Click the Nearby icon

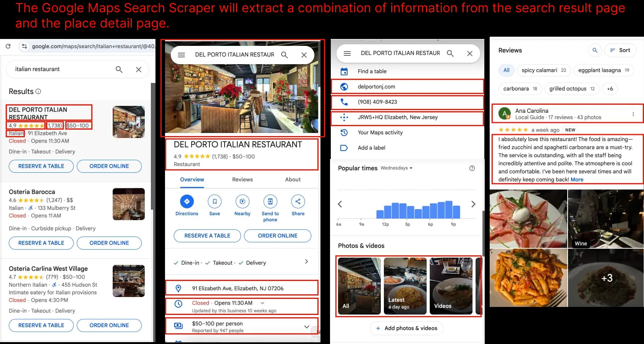(243, 201)
